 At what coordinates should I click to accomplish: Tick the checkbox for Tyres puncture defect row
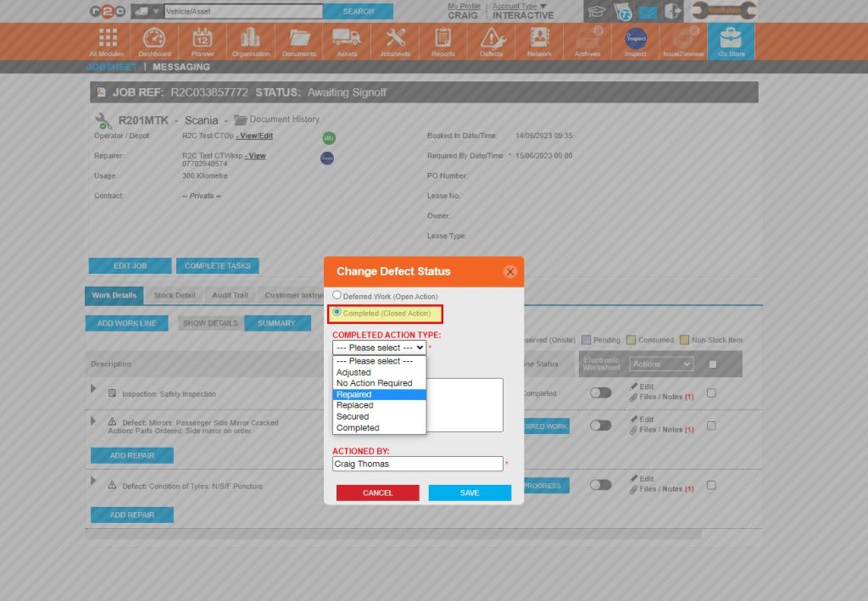[x=711, y=486]
